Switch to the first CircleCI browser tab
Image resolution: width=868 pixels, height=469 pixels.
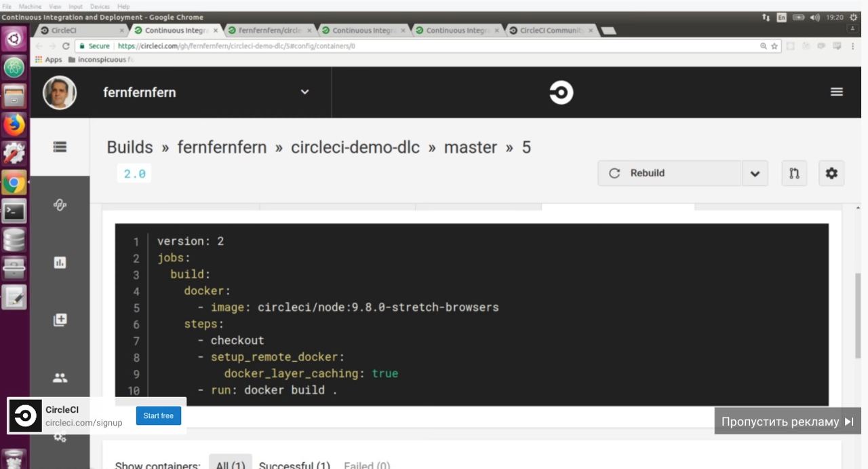pyautogui.click(x=80, y=31)
